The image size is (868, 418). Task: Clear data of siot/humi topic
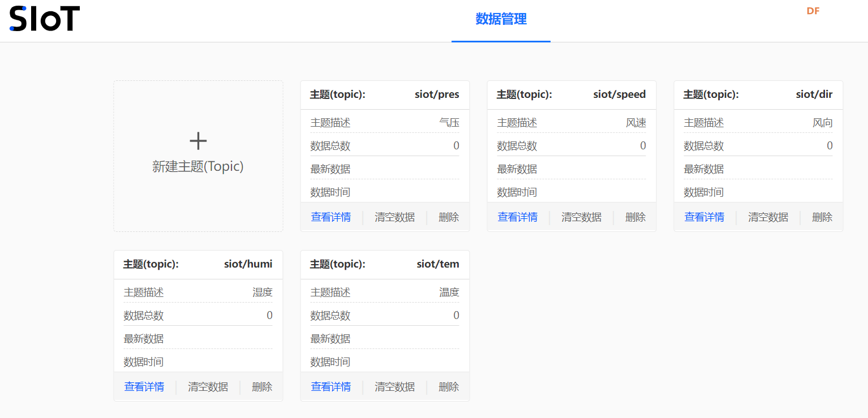point(208,387)
